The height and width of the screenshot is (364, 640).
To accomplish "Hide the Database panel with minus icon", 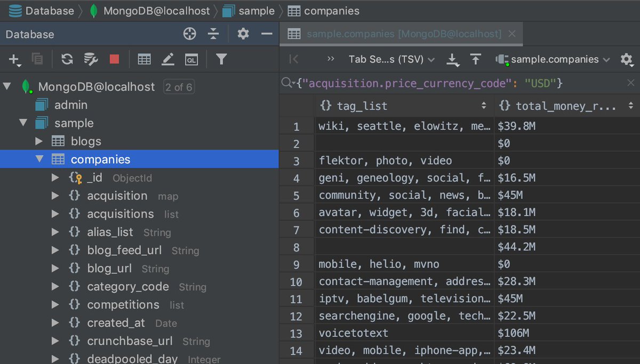I will 267,34.
